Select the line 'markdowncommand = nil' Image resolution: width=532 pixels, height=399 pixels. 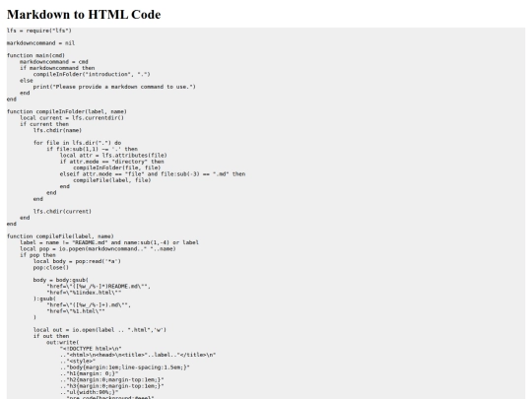(x=40, y=43)
